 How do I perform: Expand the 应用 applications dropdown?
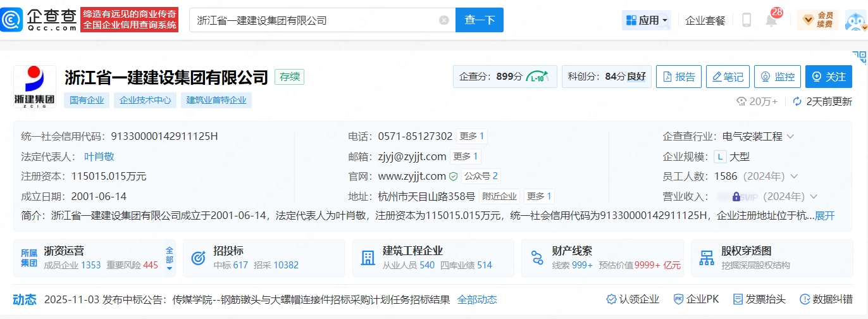click(646, 20)
